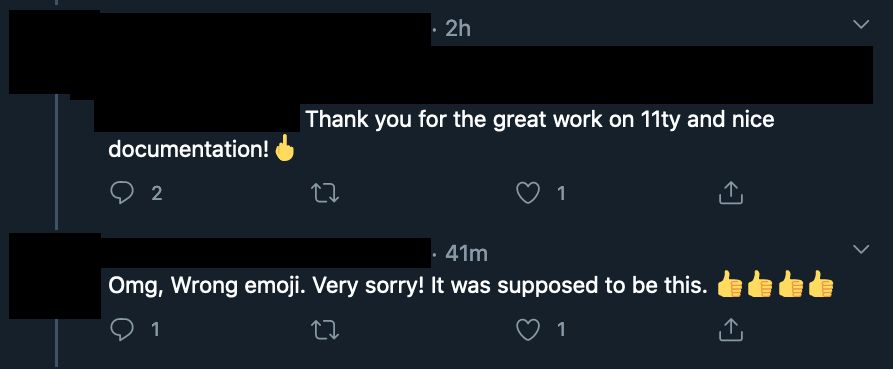The width and height of the screenshot is (893, 369).
Task: Share the 'Very sorry' apology tweet
Action: pos(731,330)
